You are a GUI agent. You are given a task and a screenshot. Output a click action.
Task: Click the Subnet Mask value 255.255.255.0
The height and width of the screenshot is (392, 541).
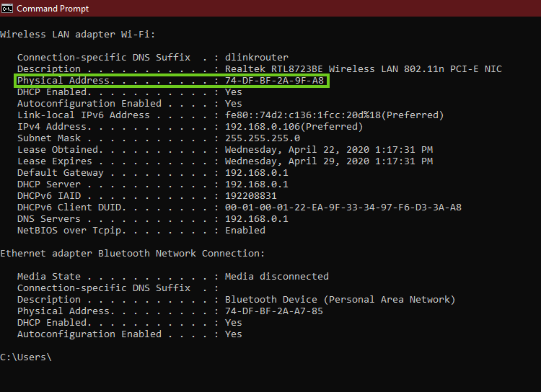tap(262, 138)
